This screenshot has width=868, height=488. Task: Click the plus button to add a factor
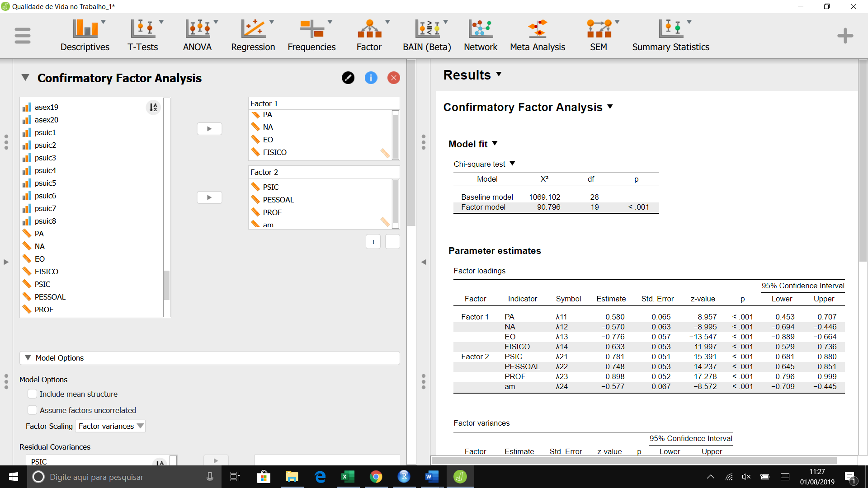pyautogui.click(x=373, y=242)
